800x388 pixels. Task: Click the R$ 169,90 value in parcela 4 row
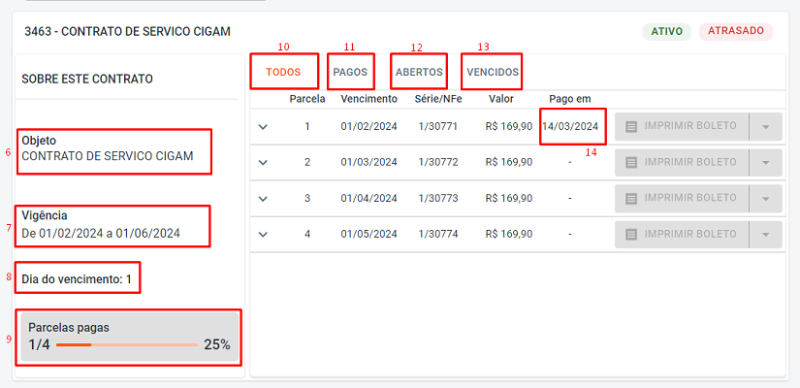(509, 234)
